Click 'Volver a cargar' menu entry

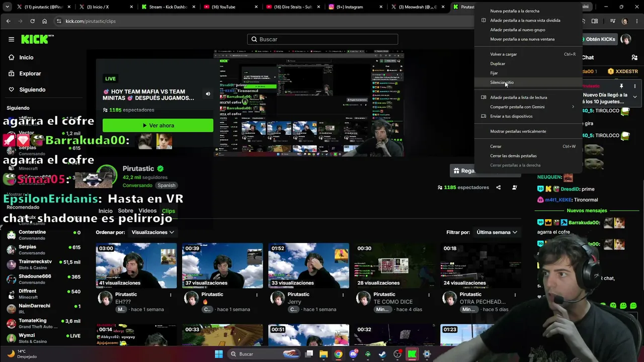[528, 54]
